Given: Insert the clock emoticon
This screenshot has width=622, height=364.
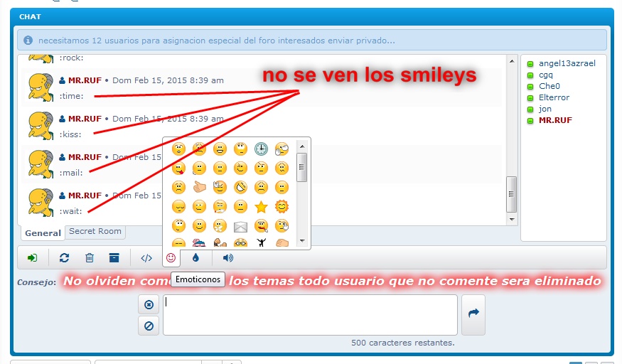Looking at the screenshot, I should point(261,149).
